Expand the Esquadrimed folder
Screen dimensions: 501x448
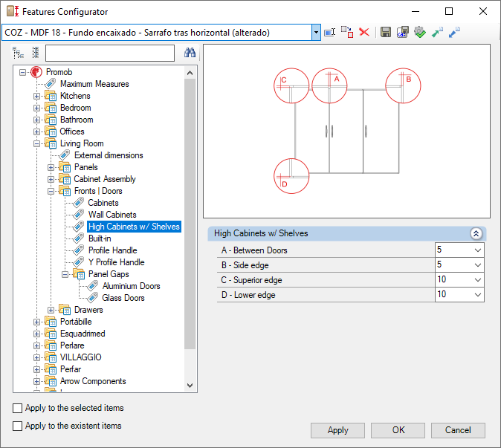pos(36,334)
